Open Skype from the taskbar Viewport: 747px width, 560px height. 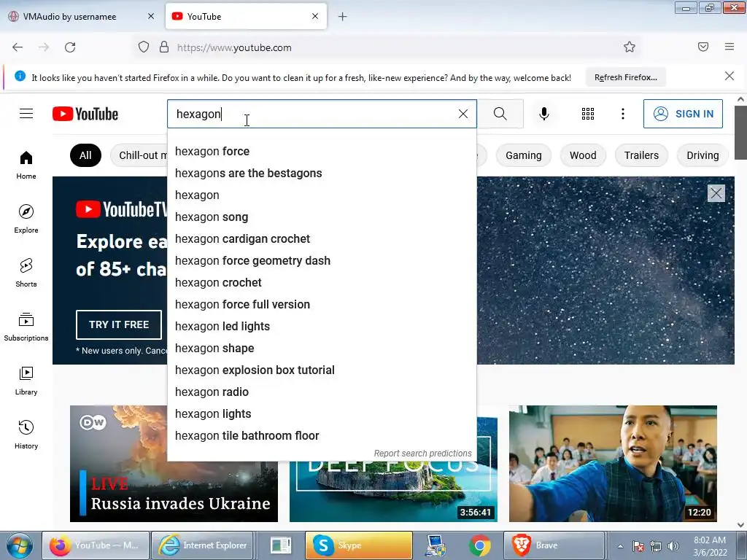tap(359, 545)
